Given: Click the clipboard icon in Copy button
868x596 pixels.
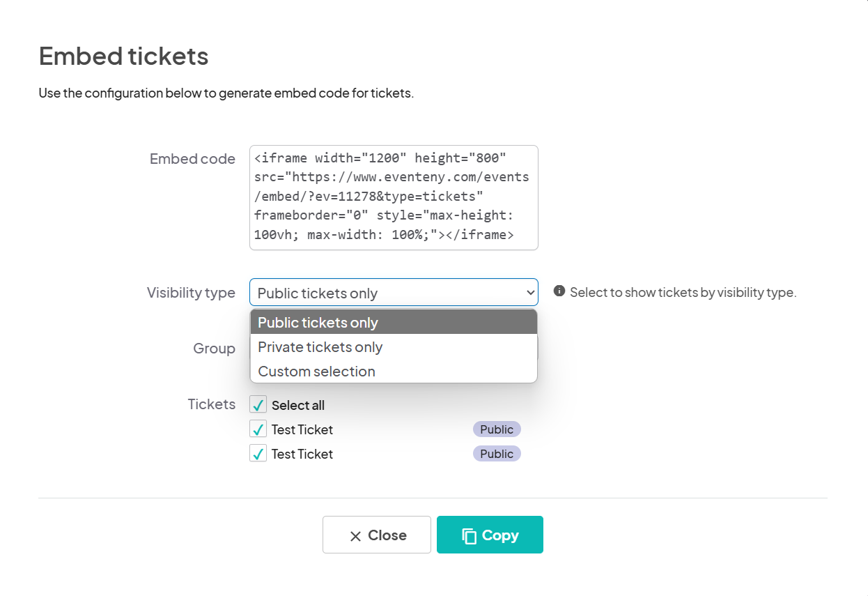Looking at the screenshot, I should pos(470,535).
